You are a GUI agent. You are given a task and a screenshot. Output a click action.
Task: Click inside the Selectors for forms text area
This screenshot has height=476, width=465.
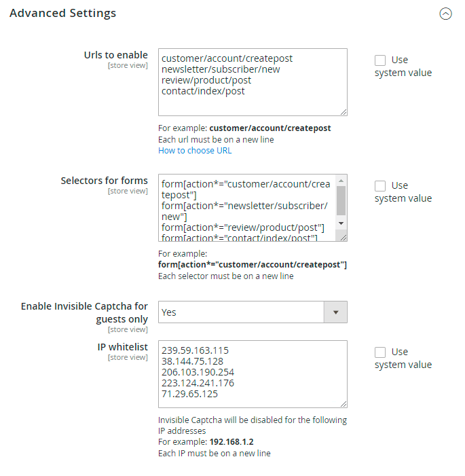point(247,207)
